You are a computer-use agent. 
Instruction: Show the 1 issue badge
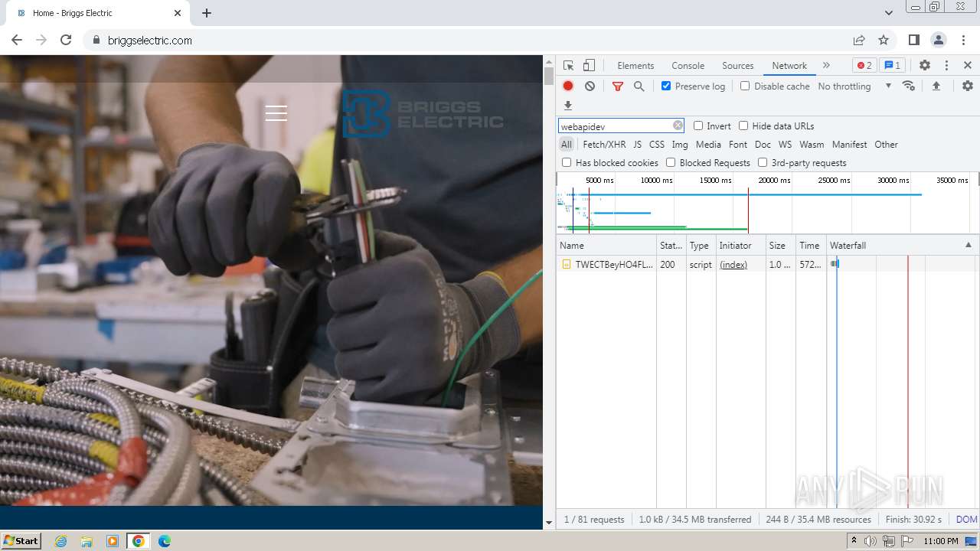[892, 66]
